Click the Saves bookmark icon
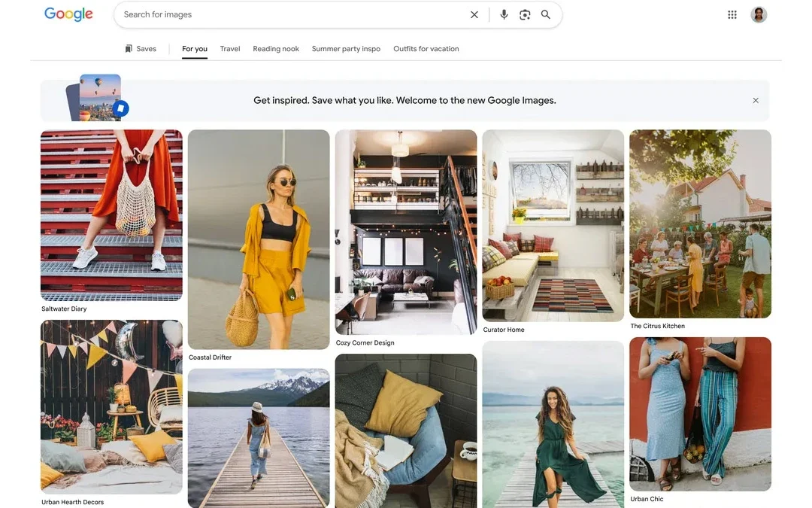 point(129,49)
